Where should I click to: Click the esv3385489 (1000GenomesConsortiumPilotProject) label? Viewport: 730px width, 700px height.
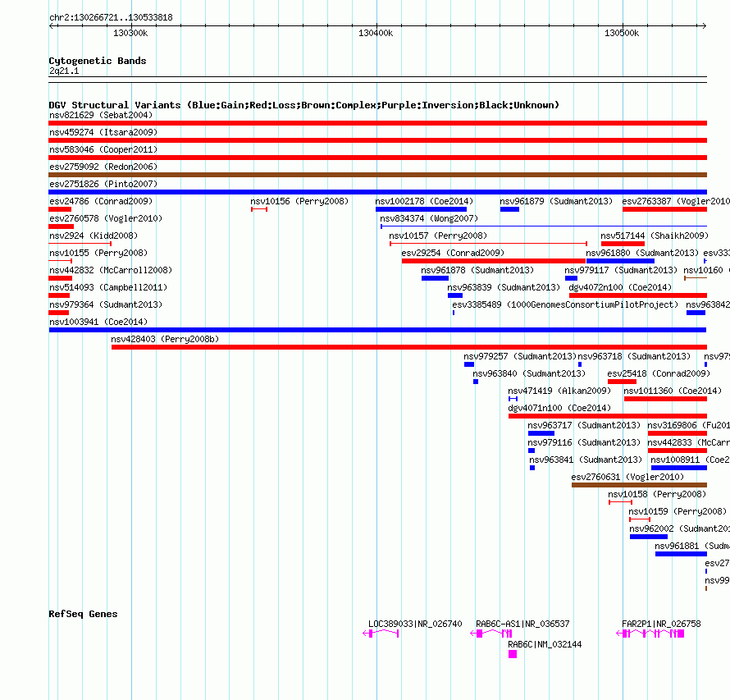coord(565,304)
